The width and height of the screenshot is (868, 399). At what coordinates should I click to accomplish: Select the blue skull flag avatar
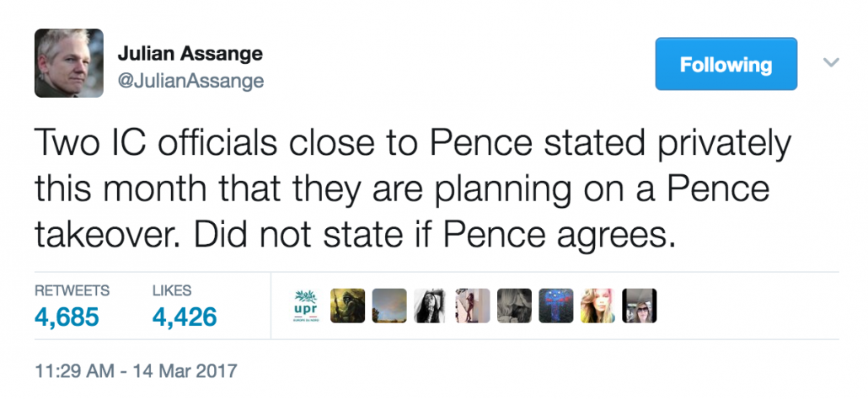pos(556,306)
